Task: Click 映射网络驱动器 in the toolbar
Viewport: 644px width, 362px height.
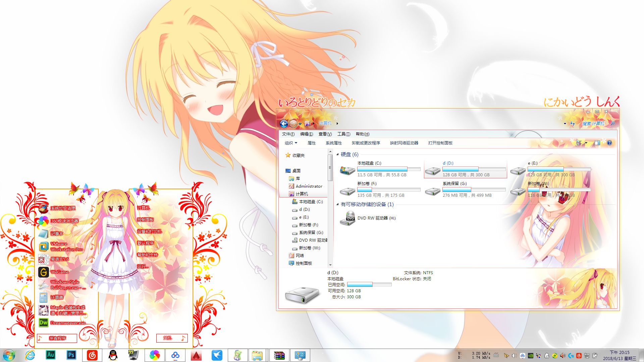Action: 404,143
